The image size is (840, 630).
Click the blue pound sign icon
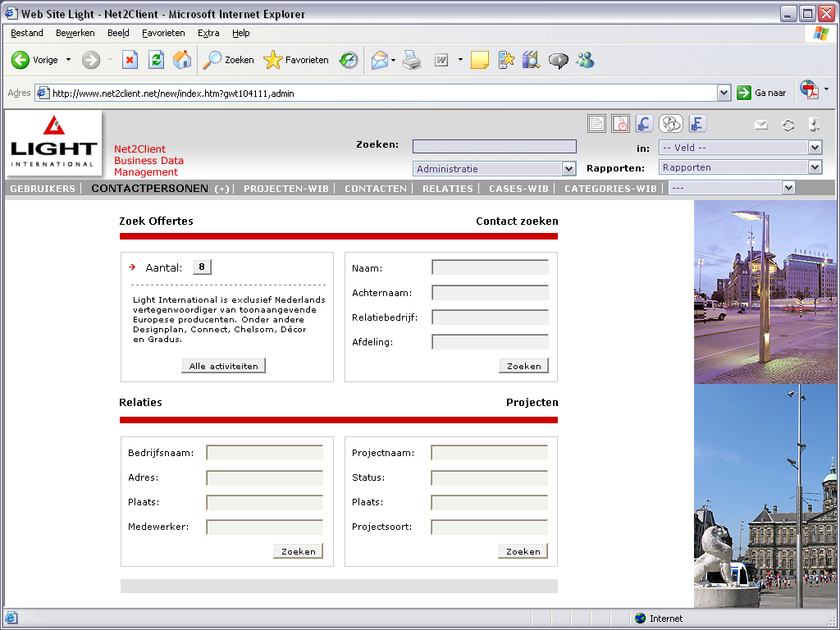pos(697,124)
